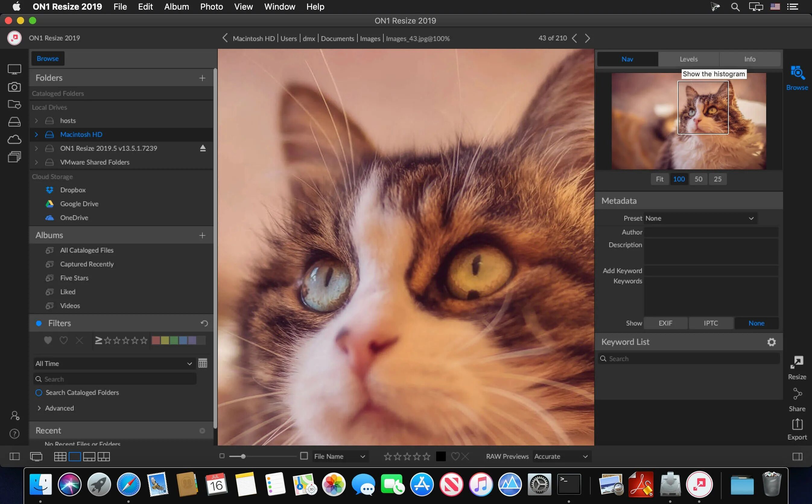Set zoom to Fit in navigator
Viewport: 812px width, 504px height.
pos(659,179)
